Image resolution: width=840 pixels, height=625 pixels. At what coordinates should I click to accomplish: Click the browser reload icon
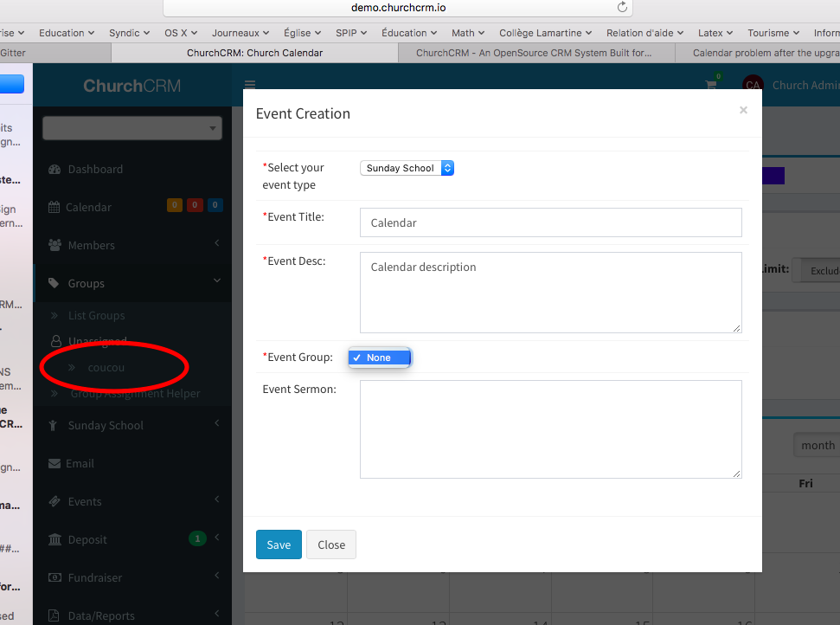pos(622,7)
